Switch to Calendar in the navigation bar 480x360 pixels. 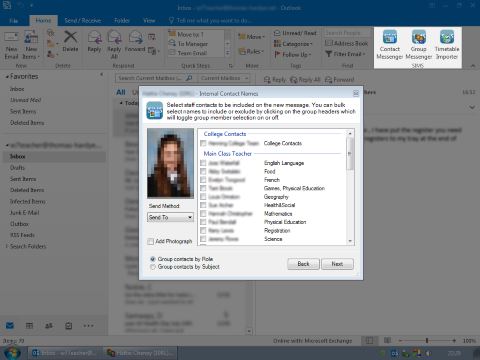pos(29,326)
